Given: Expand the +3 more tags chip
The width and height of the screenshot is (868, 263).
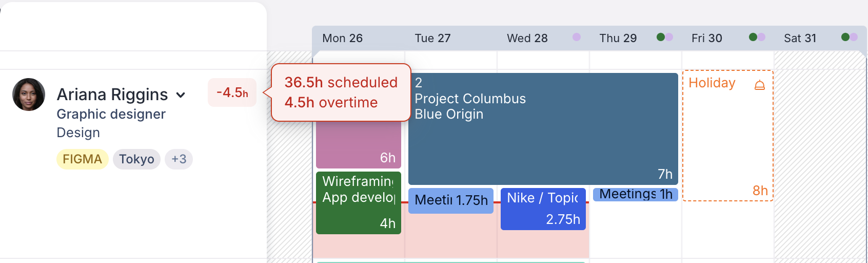Looking at the screenshot, I should (x=179, y=159).
